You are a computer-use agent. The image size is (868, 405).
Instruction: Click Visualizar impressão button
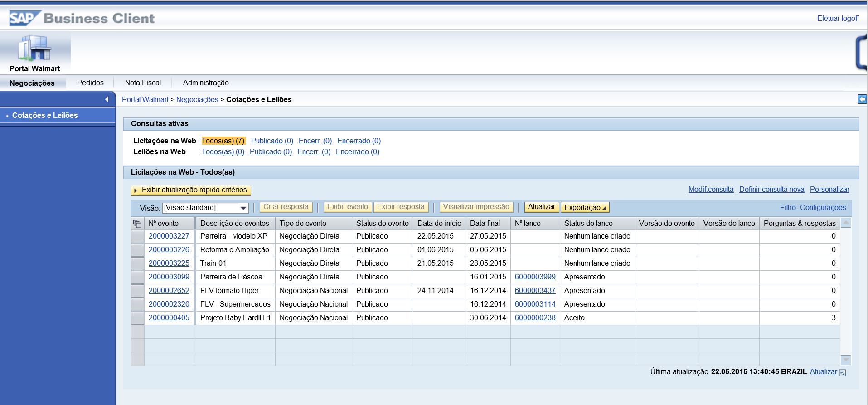tap(476, 207)
